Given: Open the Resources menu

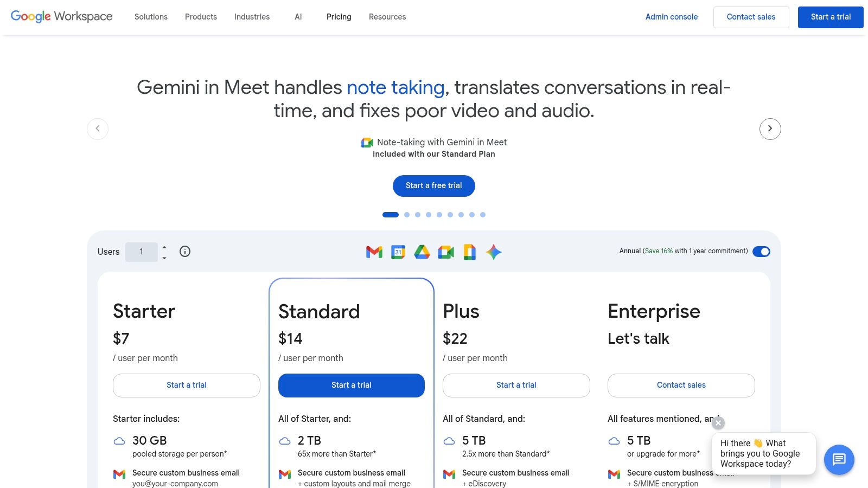Looking at the screenshot, I should coord(387,17).
